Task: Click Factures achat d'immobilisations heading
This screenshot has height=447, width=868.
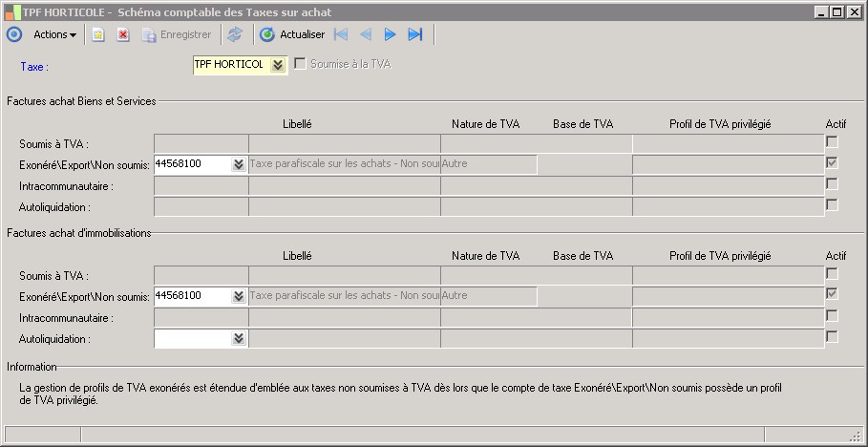Action: click(x=79, y=233)
